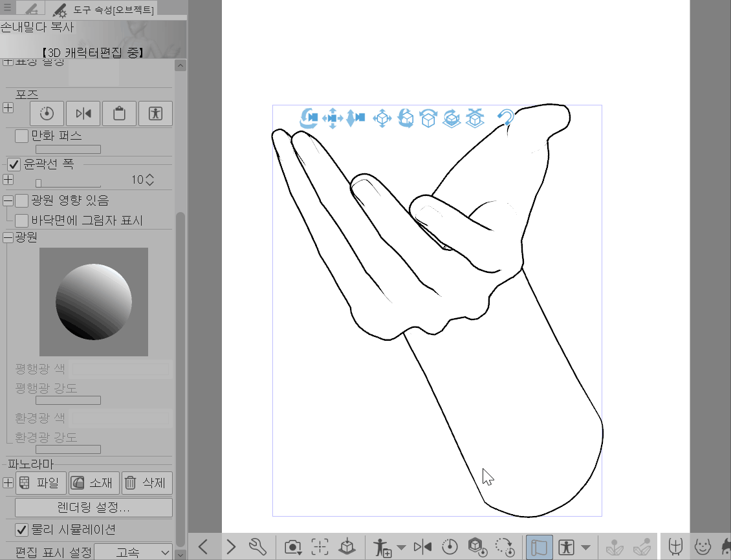Click the 윤곽선 폭 value stepper arrows

[x=149, y=179]
